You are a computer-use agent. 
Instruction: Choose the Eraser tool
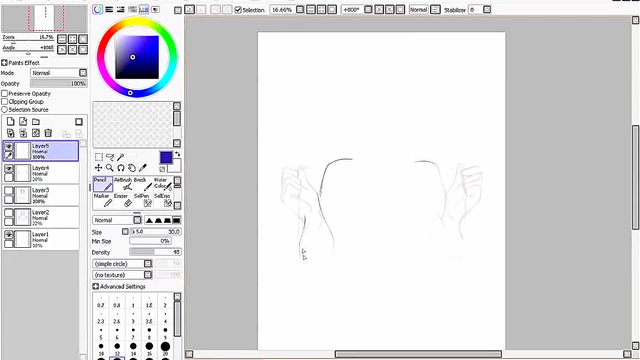(123, 200)
